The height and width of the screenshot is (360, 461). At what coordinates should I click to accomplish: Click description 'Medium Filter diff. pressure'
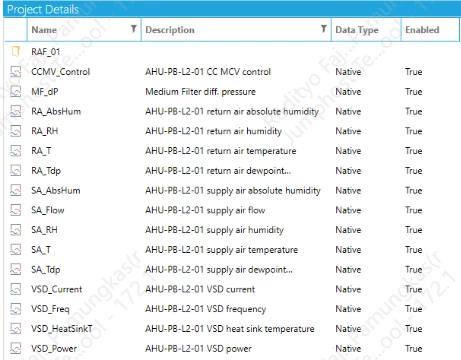200,92
